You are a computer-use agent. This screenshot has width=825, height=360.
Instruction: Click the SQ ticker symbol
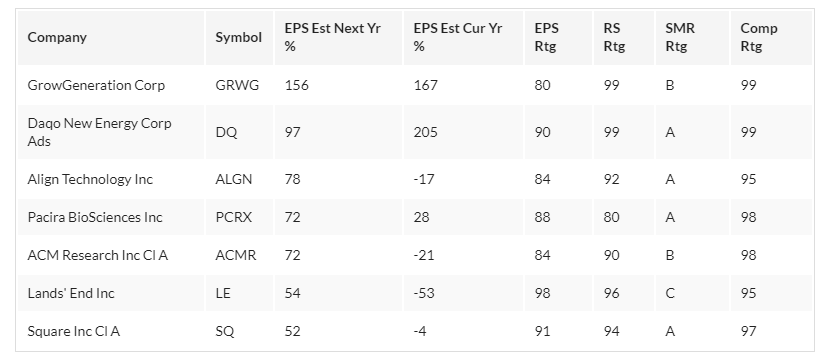(x=225, y=331)
